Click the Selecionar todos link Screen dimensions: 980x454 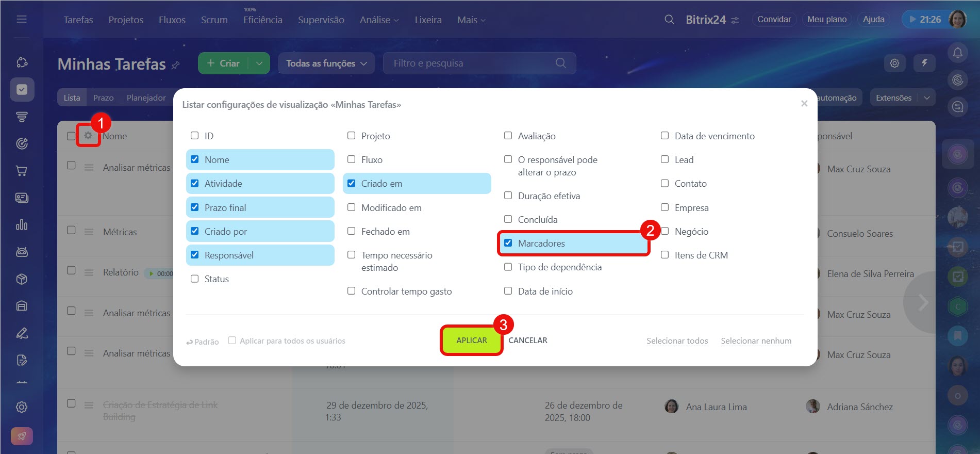click(677, 341)
